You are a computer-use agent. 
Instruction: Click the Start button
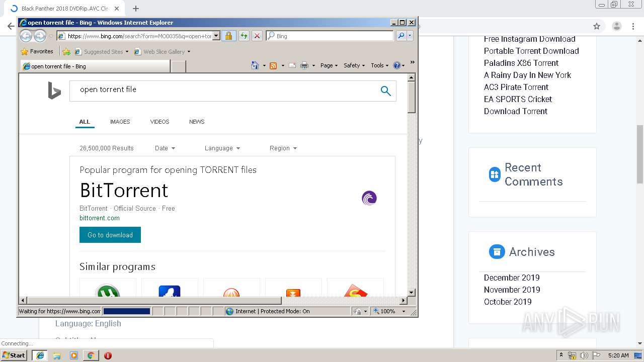click(14, 355)
